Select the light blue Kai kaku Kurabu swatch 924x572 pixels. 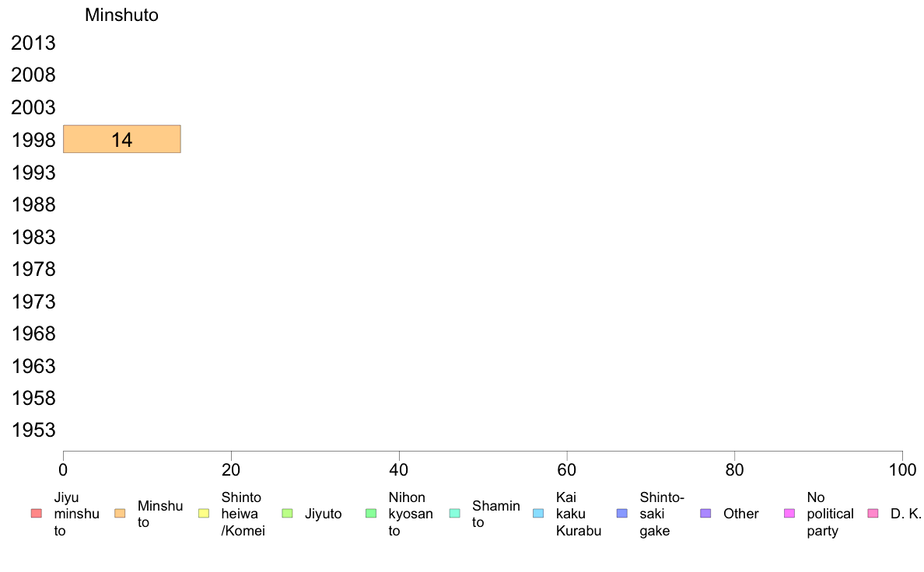point(538,514)
